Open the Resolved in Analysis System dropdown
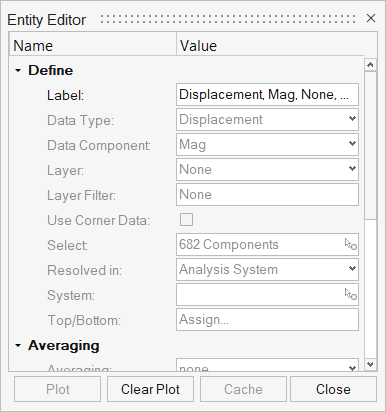This screenshot has height=412, width=386. pyautogui.click(x=267, y=270)
